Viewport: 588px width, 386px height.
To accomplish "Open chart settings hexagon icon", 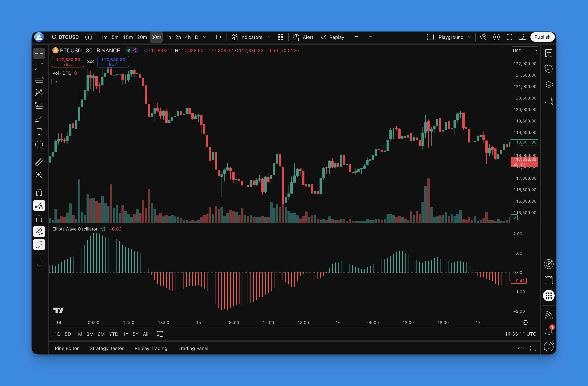I will point(496,37).
